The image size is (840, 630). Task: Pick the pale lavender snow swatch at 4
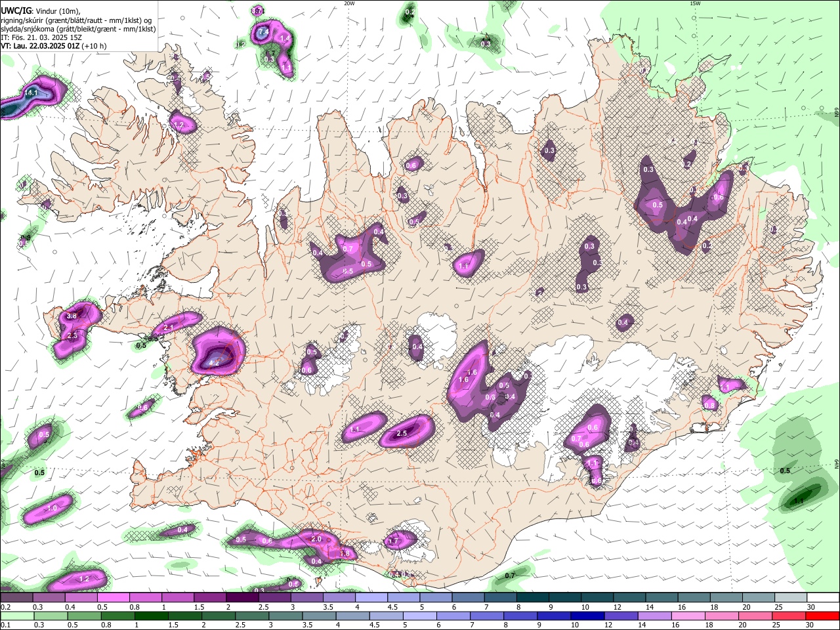coord(371,598)
